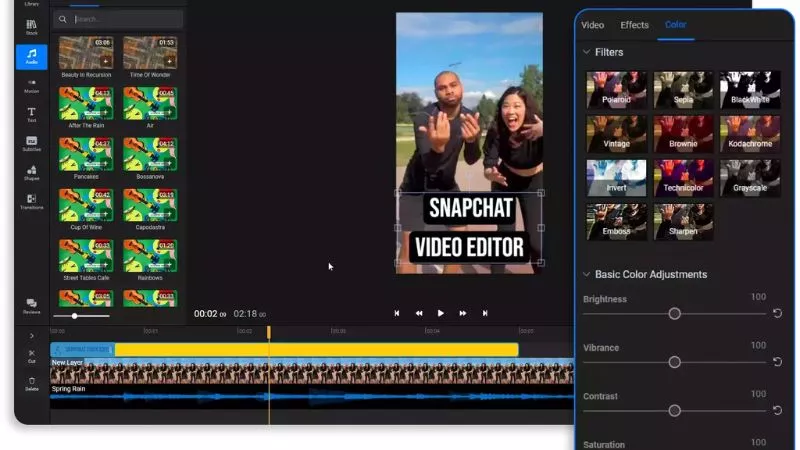Screen dimensions: 800x450
Task: Collapse the Filters section
Action: [x=586, y=52]
